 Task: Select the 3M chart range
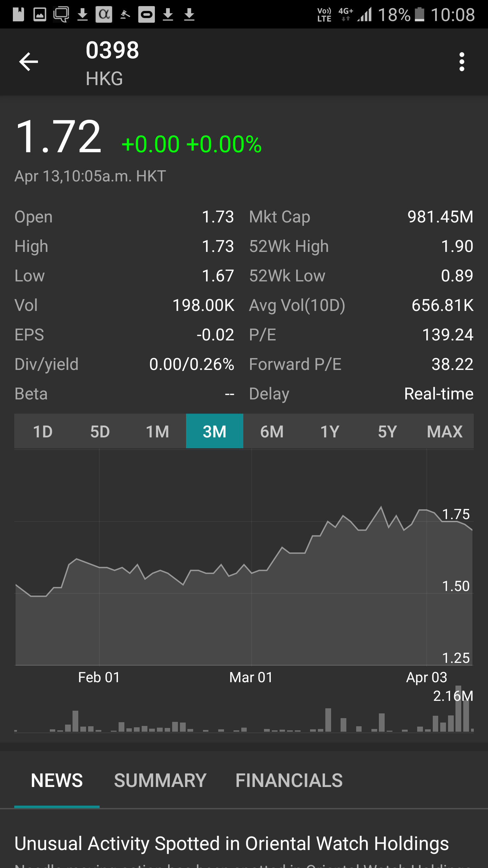(215, 432)
